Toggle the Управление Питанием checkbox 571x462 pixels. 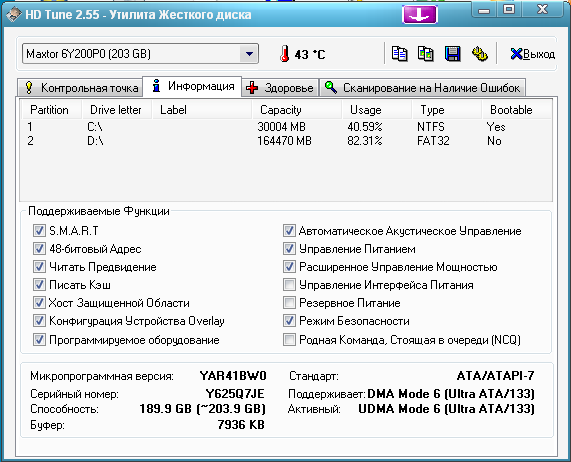click(290, 249)
